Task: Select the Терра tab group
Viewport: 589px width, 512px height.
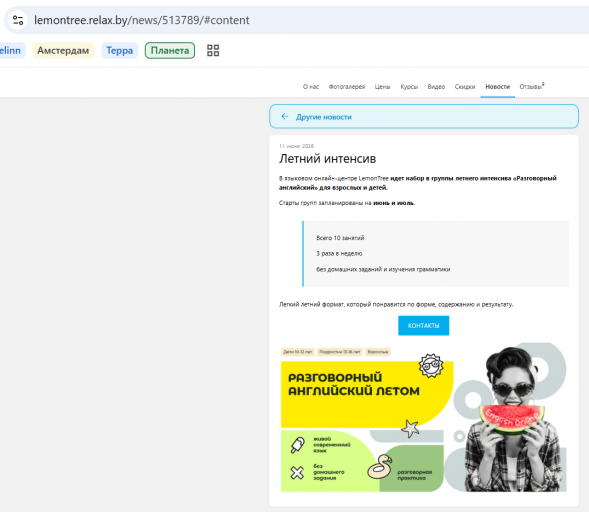Action: click(x=119, y=50)
